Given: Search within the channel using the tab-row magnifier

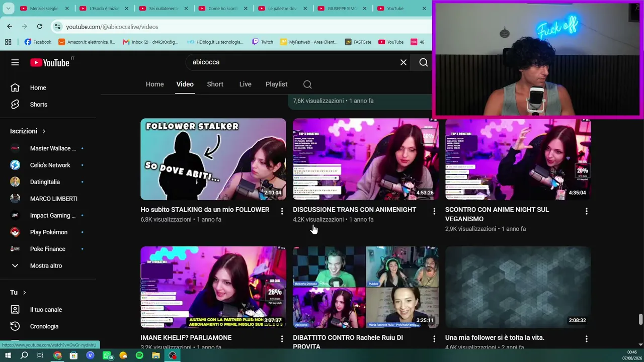Looking at the screenshot, I should [307, 84].
